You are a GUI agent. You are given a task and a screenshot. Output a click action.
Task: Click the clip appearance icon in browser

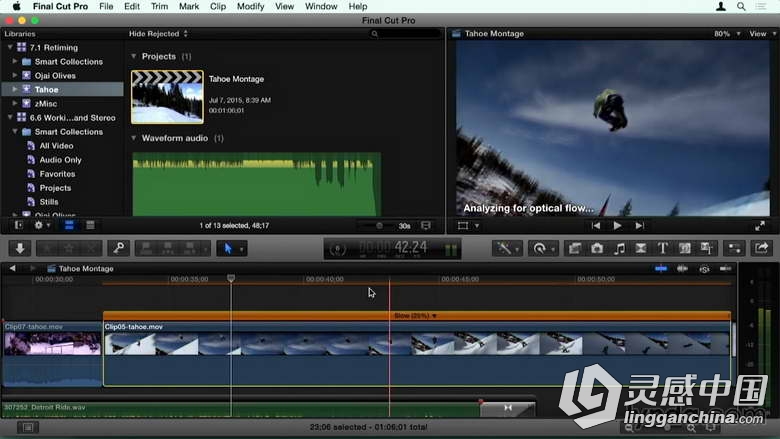tap(426, 226)
